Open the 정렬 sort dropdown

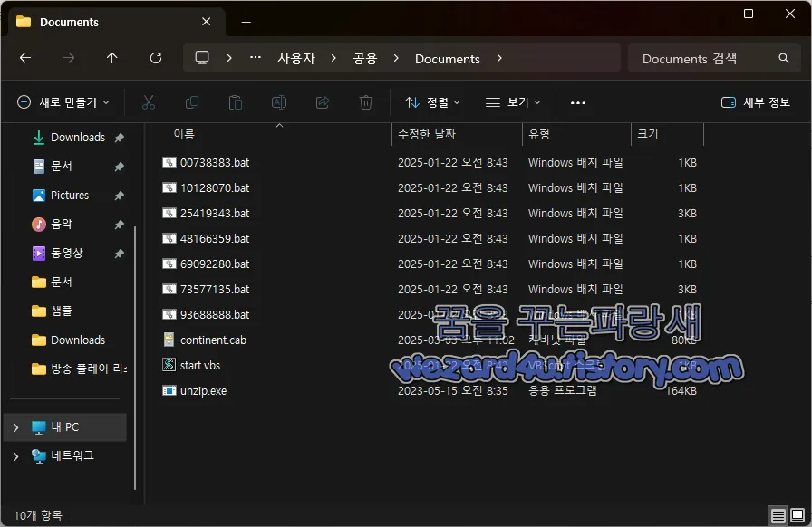[432, 102]
